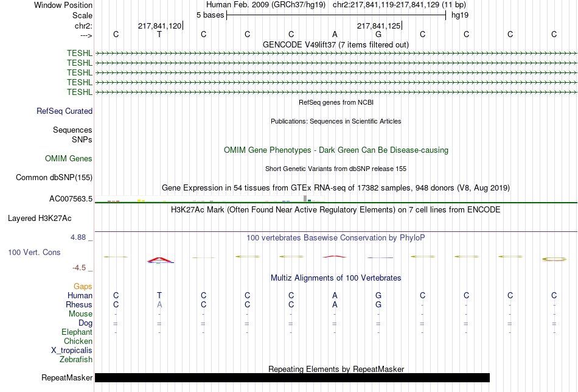Open the OMIM Genes track label
This screenshot has width=578, height=392.
(x=69, y=159)
